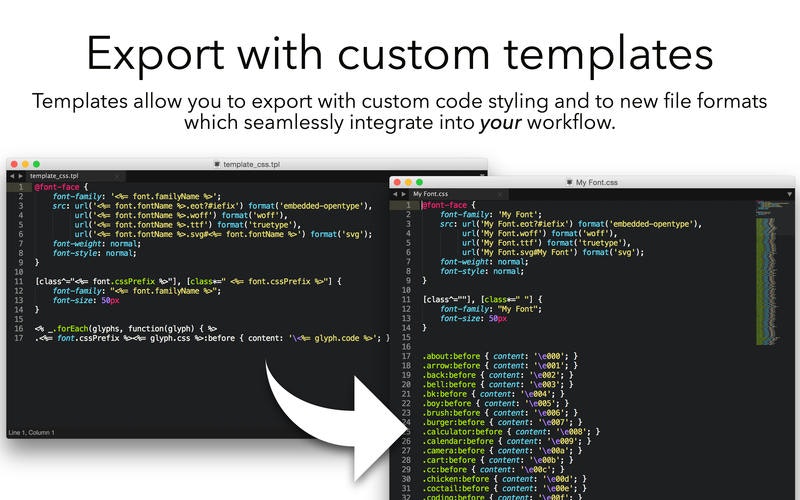Click format('woff') in template_css.tpl window
This screenshot has width=800, height=500.
point(252,215)
